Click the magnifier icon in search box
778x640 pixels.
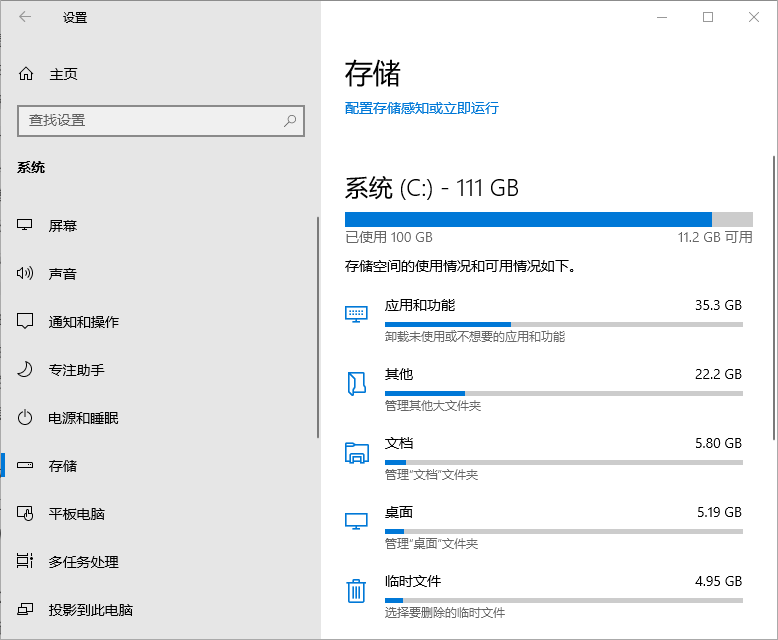(x=290, y=121)
